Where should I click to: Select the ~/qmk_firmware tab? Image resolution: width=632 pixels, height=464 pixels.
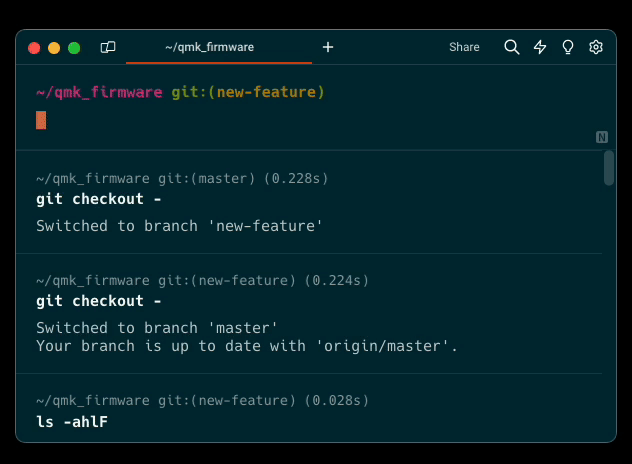pyautogui.click(x=210, y=47)
